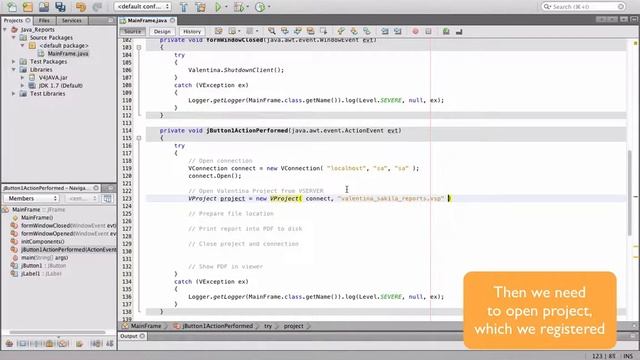This screenshot has height=360, width=640.
Task: Open the Run Project dropdown arrow
Action: tap(227, 7)
